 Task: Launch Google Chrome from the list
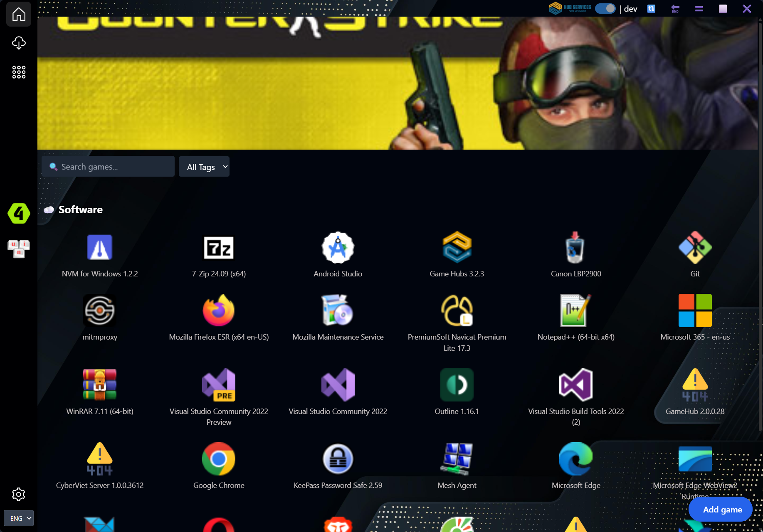(219, 459)
